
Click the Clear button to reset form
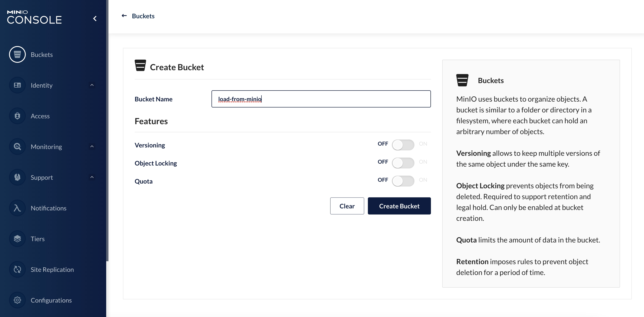(x=347, y=206)
